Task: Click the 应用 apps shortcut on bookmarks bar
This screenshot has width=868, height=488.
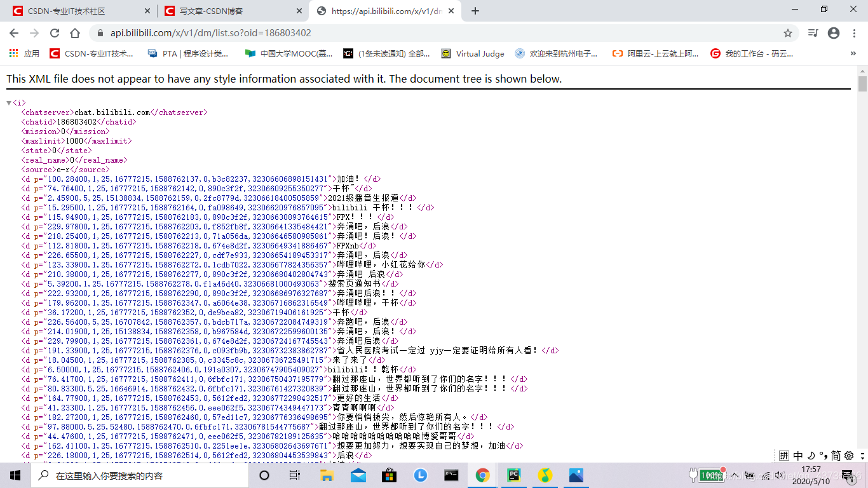Action: [24, 53]
